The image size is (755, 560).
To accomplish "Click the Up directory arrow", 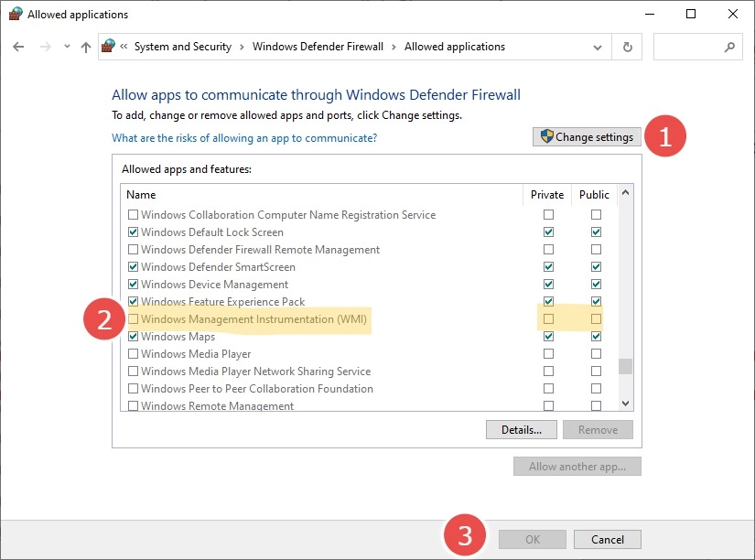I will tap(86, 47).
